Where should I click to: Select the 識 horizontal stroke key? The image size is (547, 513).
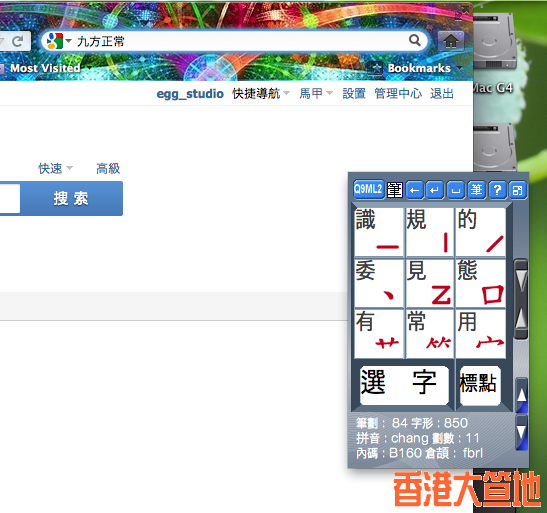click(x=378, y=232)
